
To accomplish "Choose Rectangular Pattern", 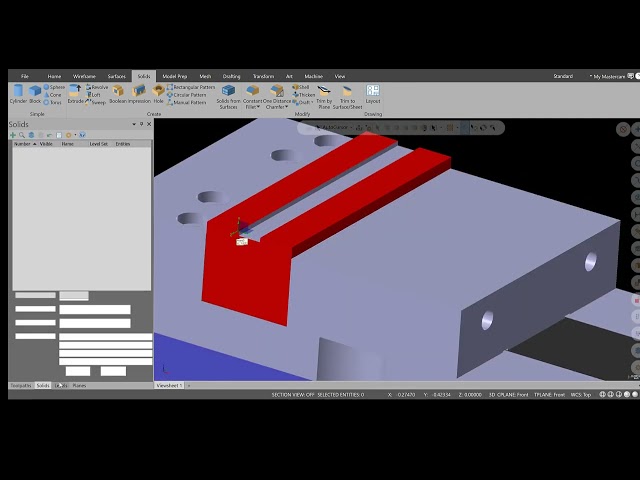I will pyautogui.click(x=191, y=87).
